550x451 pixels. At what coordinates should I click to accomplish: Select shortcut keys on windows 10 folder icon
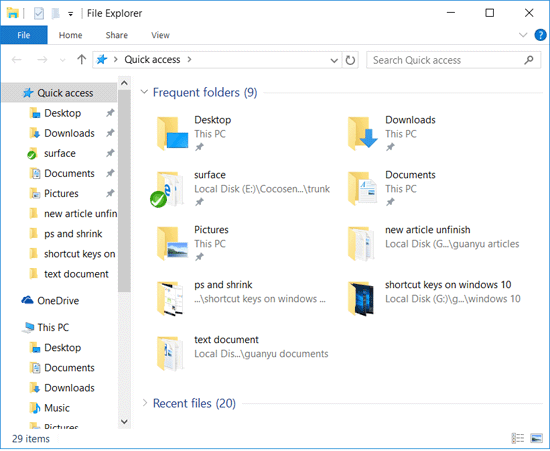361,299
